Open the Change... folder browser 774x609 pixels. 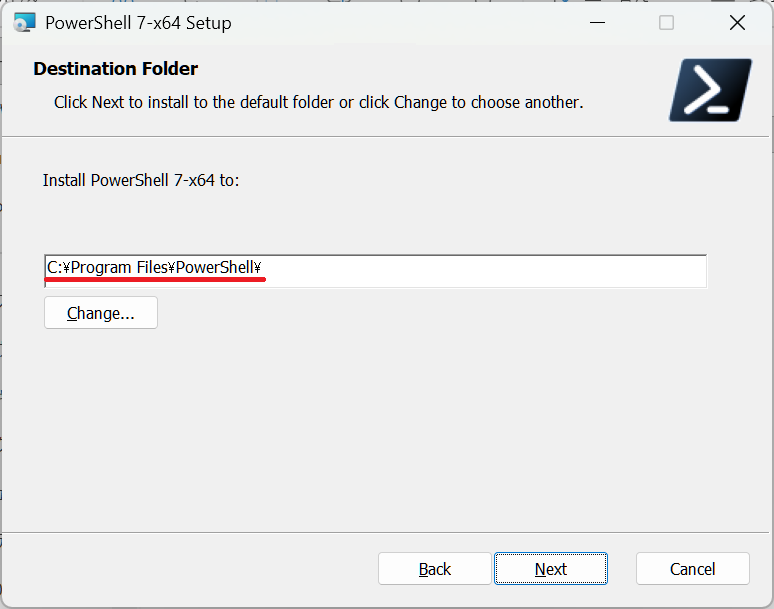(x=101, y=313)
